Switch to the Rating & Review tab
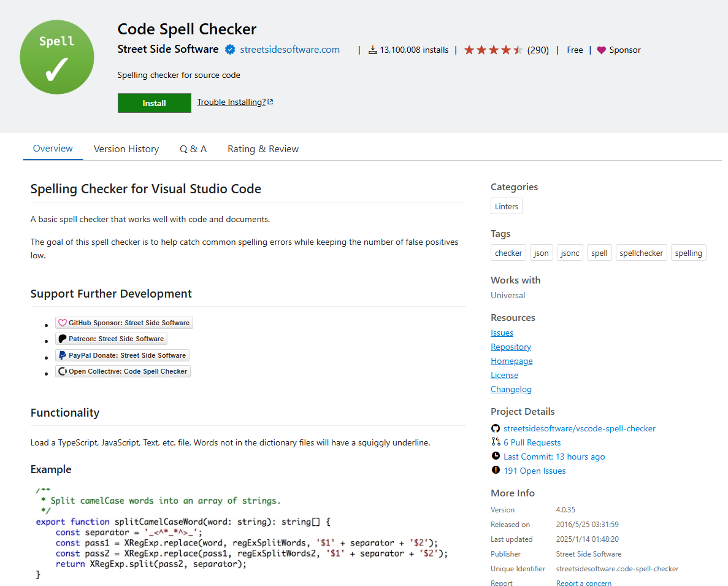The width and height of the screenshot is (728, 586). click(x=262, y=149)
